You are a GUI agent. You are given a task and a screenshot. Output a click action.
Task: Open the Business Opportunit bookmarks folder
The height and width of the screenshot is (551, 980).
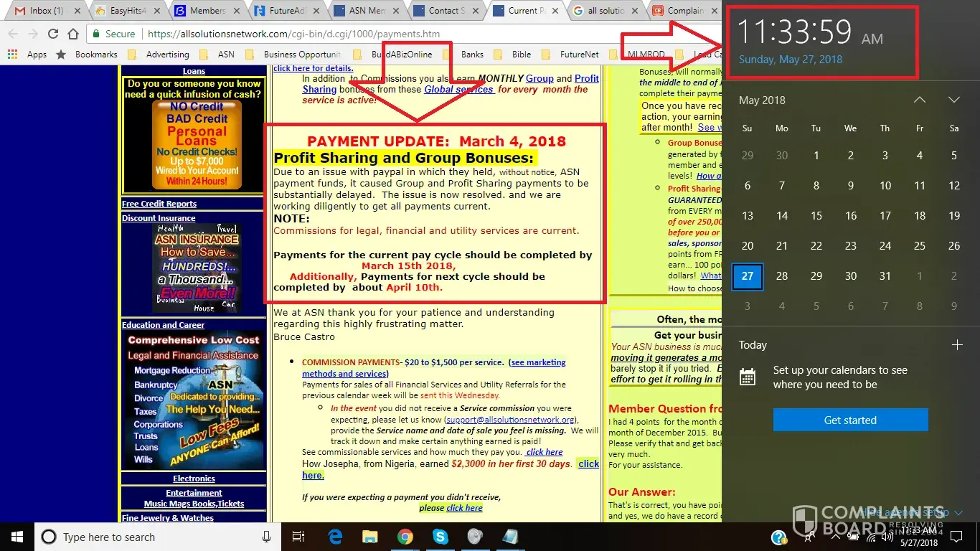coord(293,54)
